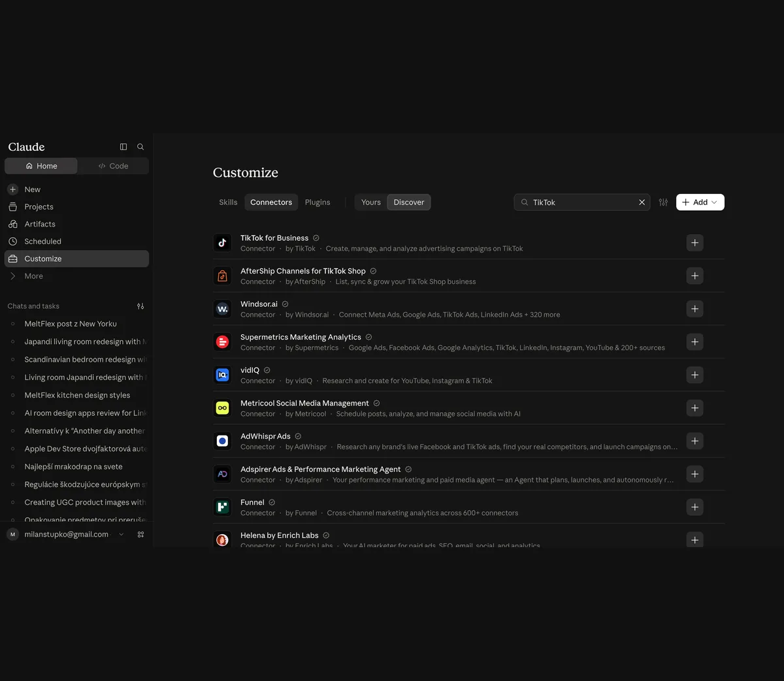Click the AfterShip logo icon
Image resolution: width=784 pixels, height=681 pixels.
click(222, 276)
